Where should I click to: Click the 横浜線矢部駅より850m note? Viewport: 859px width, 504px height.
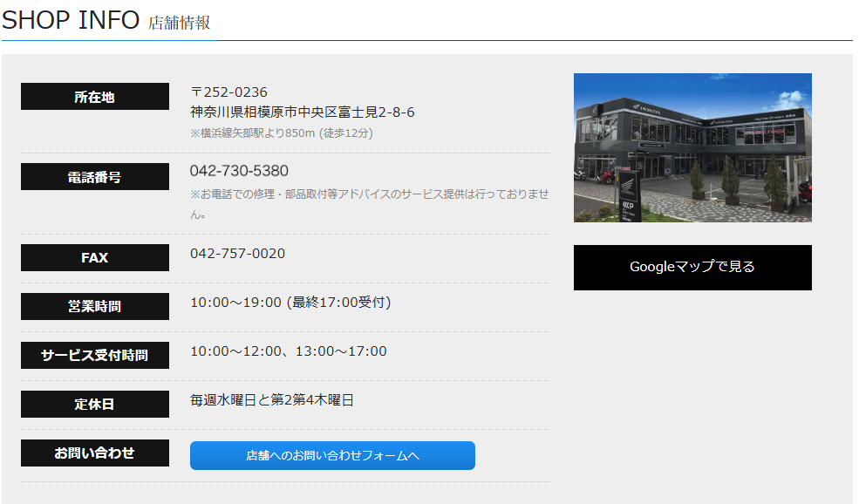(x=281, y=133)
